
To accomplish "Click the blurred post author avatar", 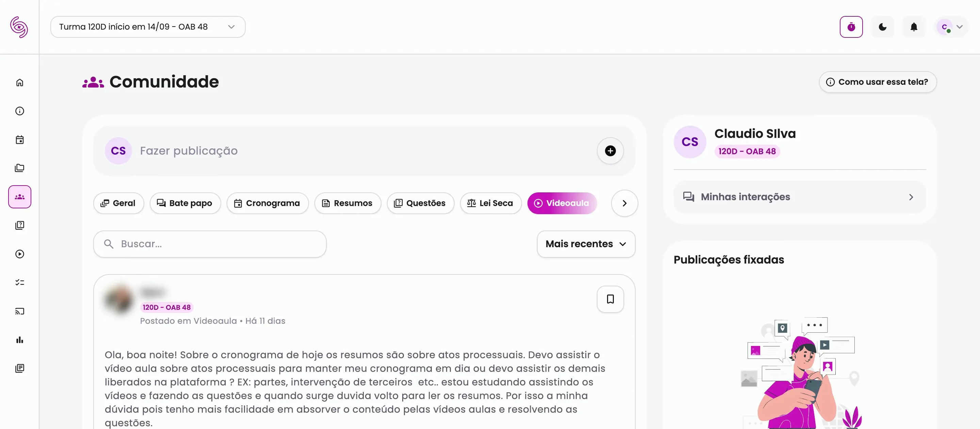I will [119, 299].
